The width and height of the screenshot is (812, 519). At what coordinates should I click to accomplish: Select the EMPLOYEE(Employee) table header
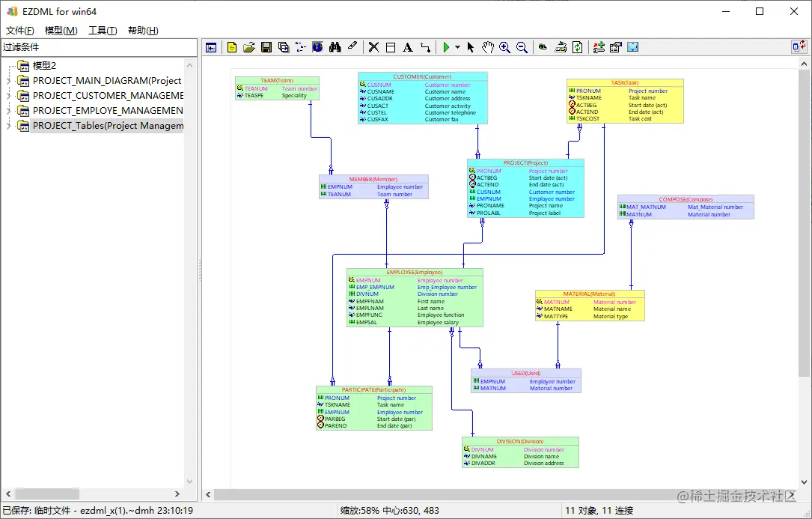(x=415, y=272)
